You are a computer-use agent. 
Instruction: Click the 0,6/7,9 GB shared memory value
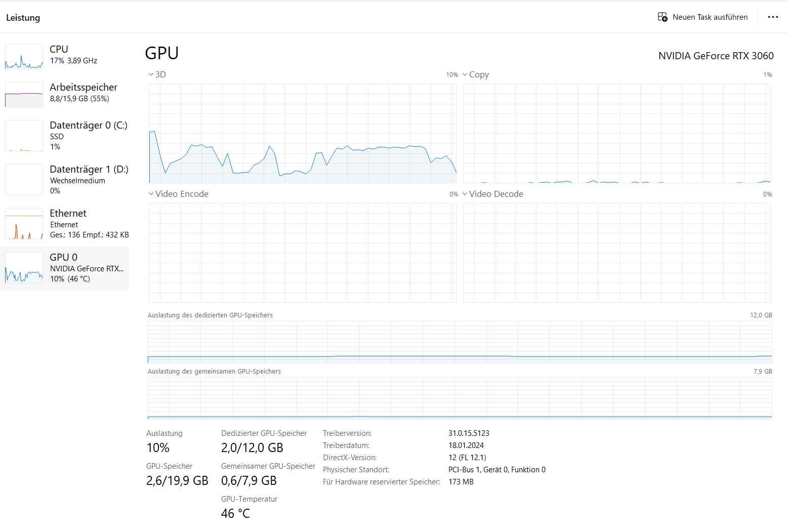click(x=249, y=481)
